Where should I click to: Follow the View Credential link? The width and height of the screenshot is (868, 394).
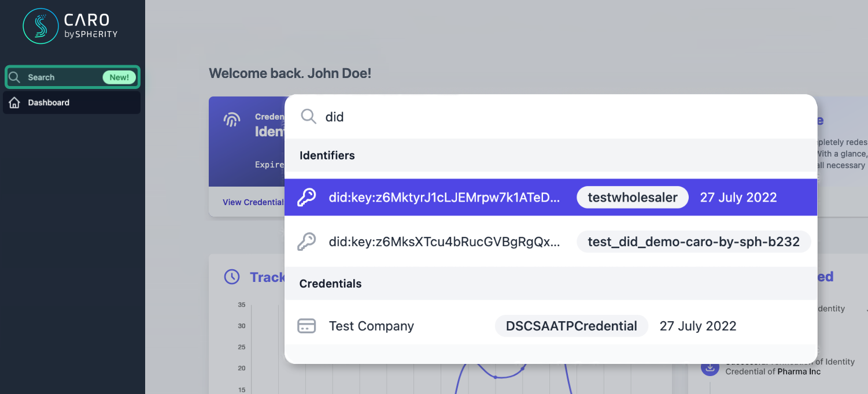click(253, 202)
